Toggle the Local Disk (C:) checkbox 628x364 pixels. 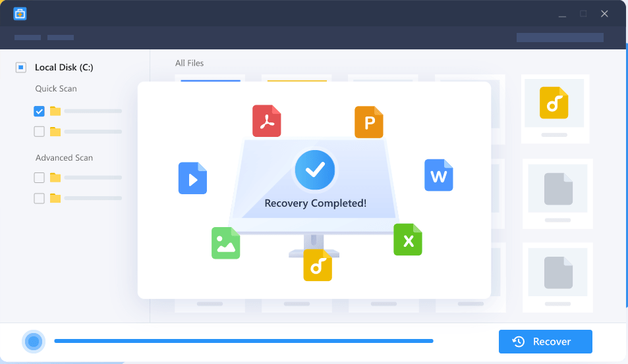click(x=21, y=67)
